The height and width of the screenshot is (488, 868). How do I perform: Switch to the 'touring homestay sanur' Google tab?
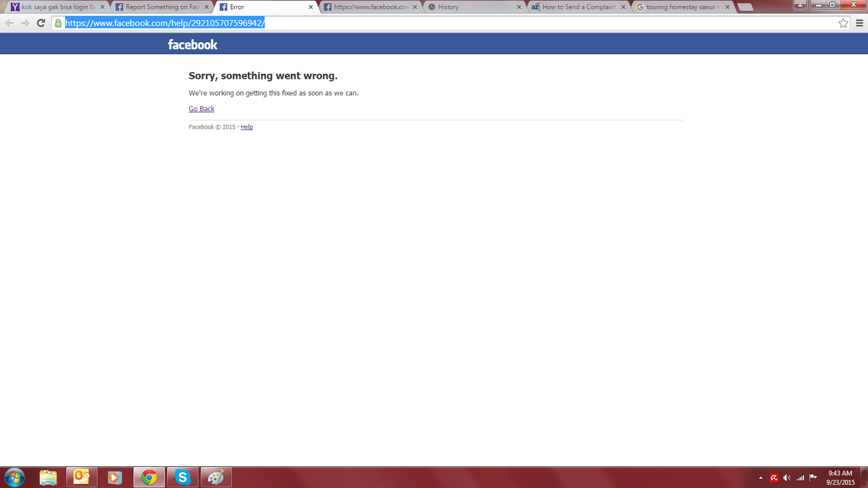683,7
